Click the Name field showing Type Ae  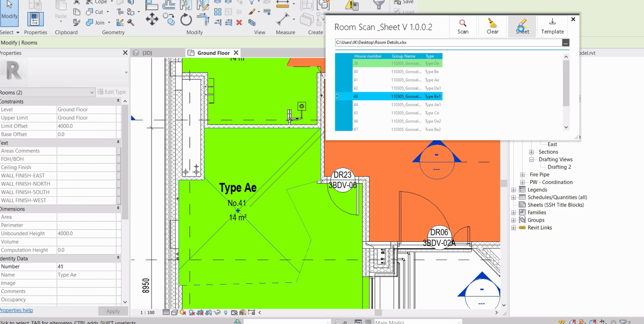click(x=86, y=275)
